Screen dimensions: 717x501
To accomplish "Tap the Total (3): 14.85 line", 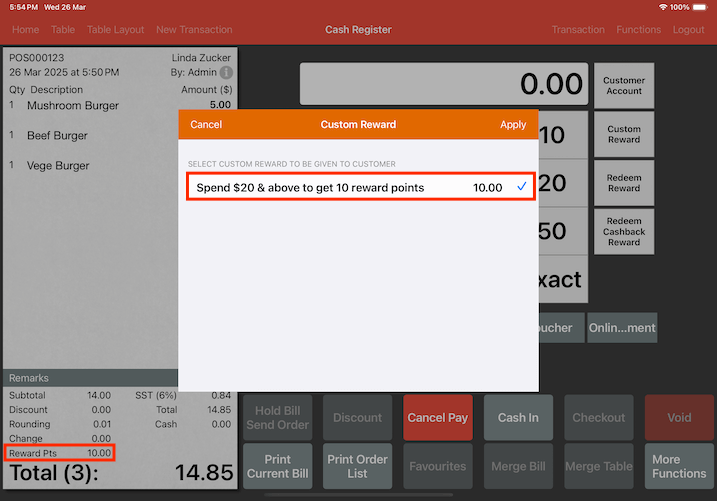I will click(x=121, y=473).
